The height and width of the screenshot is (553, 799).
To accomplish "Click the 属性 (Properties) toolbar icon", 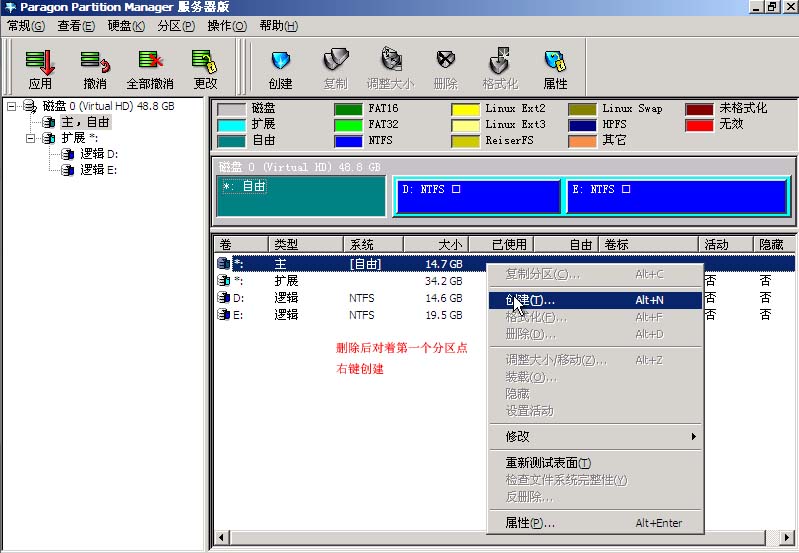I will [x=555, y=62].
